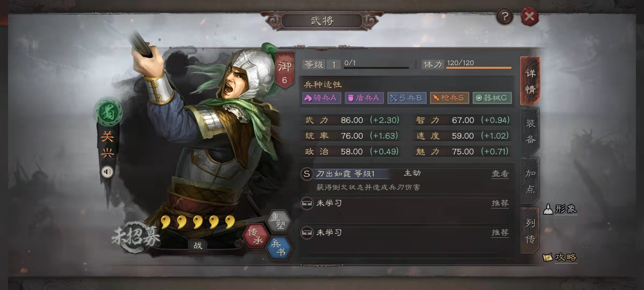Open the 列传 biography tab
The width and height of the screenshot is (644, 290).
530,231
